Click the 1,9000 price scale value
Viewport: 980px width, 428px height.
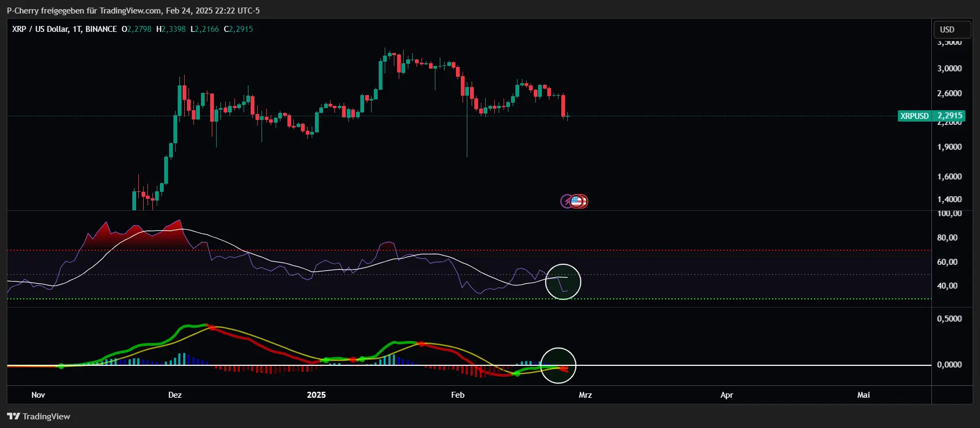(949, 147)
